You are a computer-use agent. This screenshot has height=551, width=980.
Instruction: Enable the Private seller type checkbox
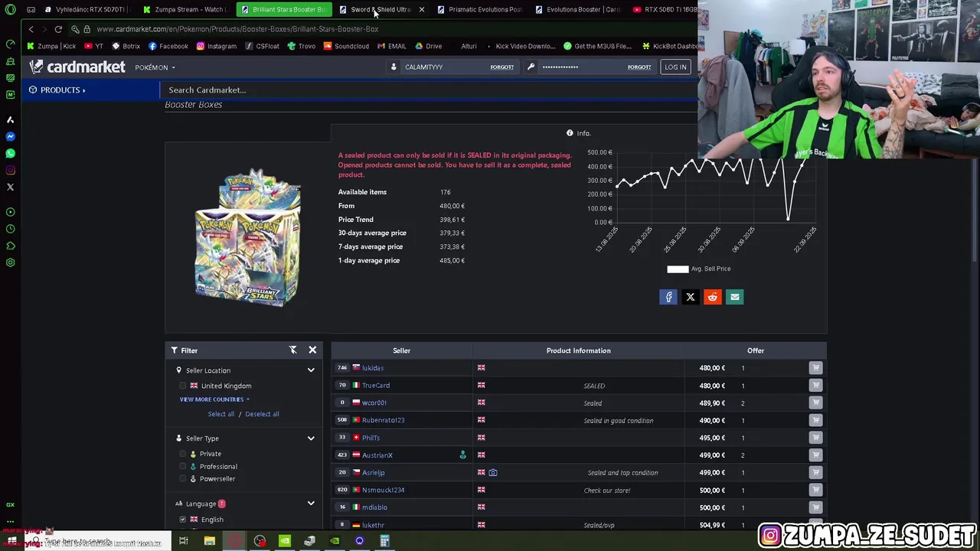[x=183, y=454]
